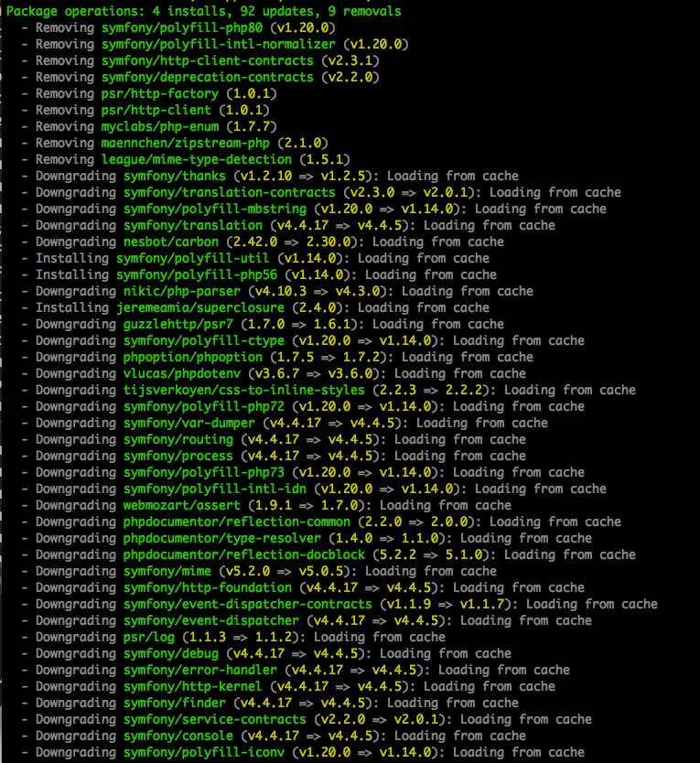Select phpdocumentor/type-resolver package name
Viewport: 700px width, 763px height.
click(x=222, y=538)
